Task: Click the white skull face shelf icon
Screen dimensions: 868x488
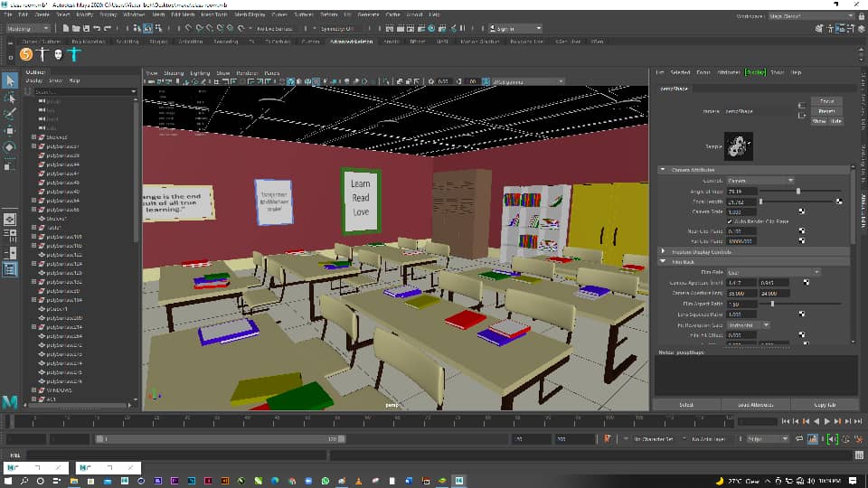Action: pos(58,54)
